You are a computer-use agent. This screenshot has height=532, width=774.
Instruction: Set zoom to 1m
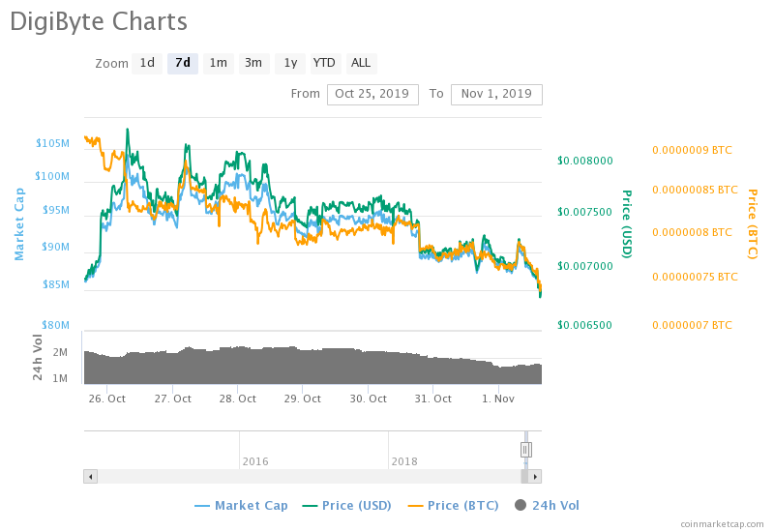click(219, 63)
